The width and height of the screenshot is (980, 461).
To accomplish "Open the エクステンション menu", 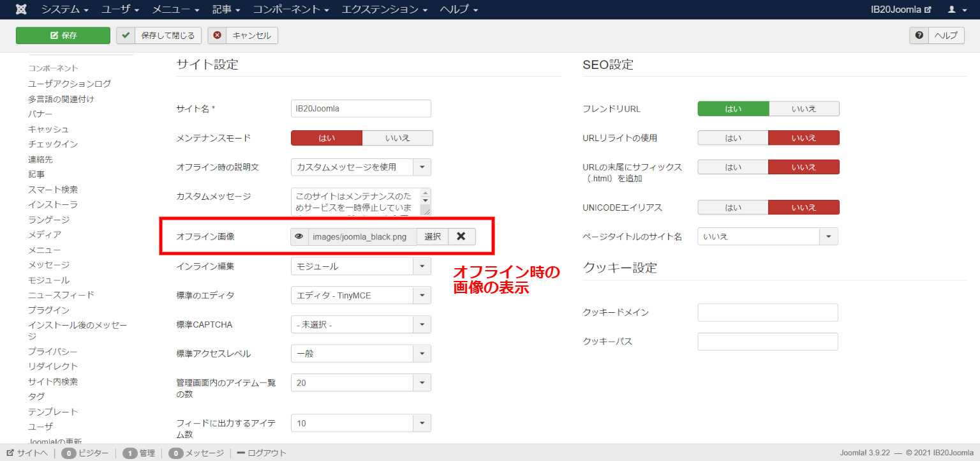I will (x=383, y=10).
